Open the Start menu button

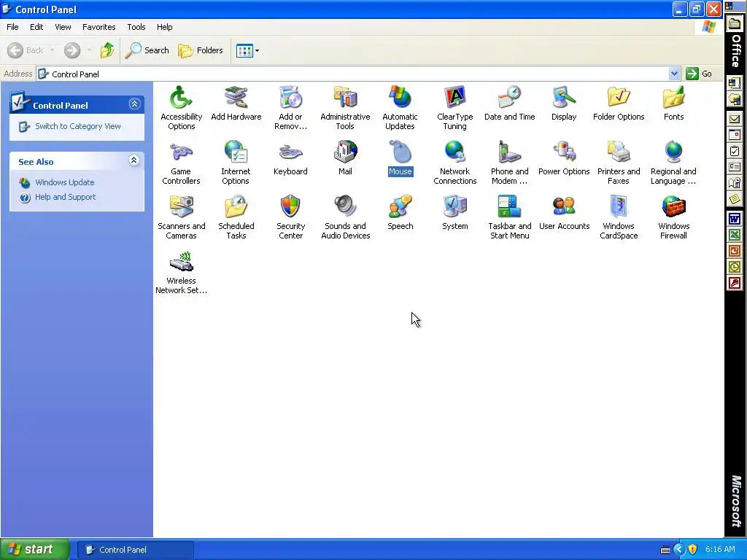(35, 549)
